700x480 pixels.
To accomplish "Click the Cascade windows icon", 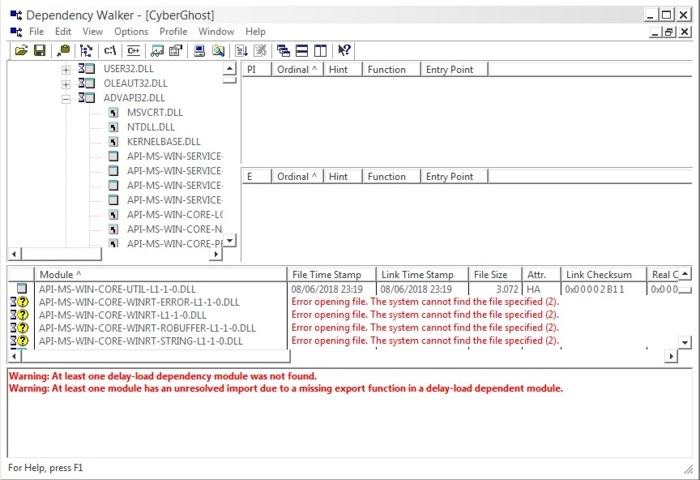I will [283, 50].
